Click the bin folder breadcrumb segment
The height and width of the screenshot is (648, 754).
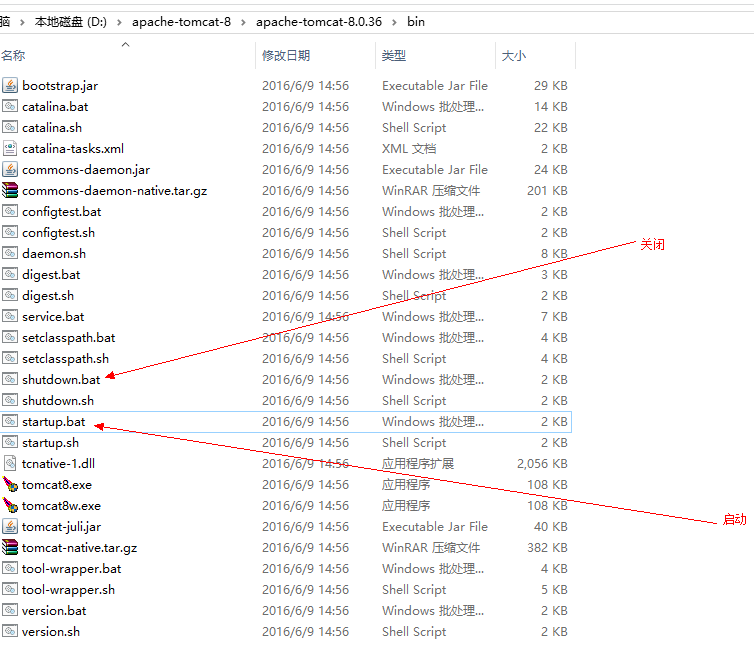coord(416,22)
